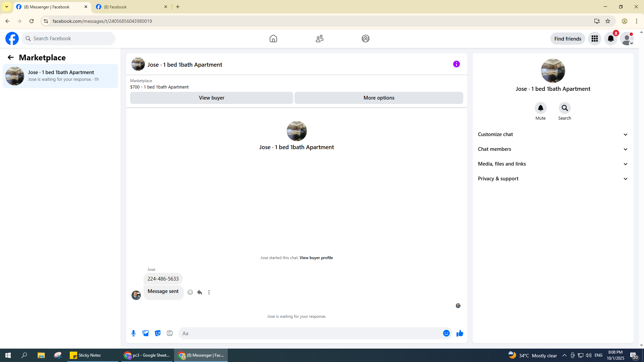The height and width of the screenshot is (362, 644).
Task: Open the weather widget in taskbar
Action: coord(533,355)
